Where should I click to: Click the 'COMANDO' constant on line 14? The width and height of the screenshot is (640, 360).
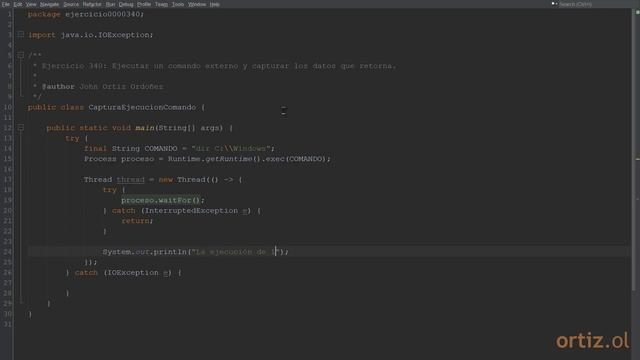(161, 149)
